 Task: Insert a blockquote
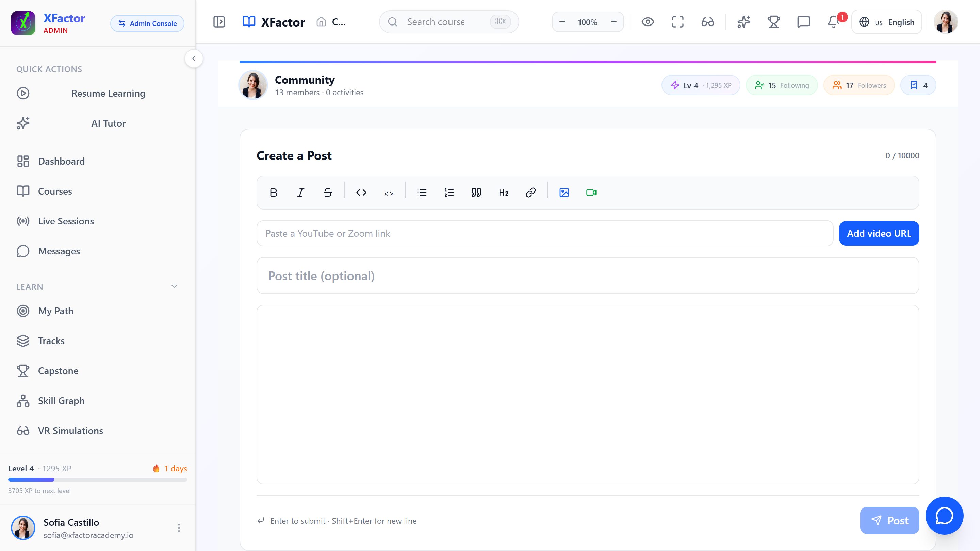[x=476, y=193]
